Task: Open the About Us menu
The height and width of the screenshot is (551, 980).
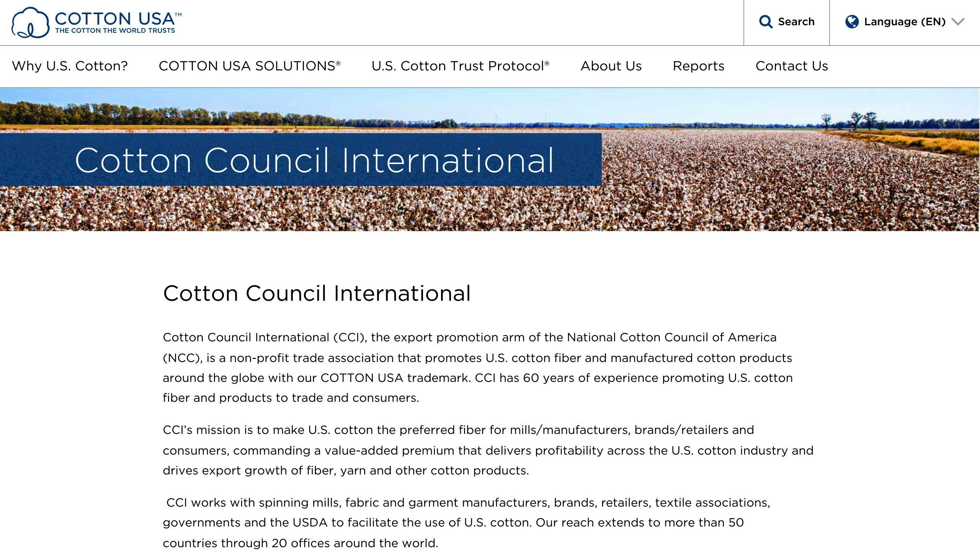Action: point(611,66)
